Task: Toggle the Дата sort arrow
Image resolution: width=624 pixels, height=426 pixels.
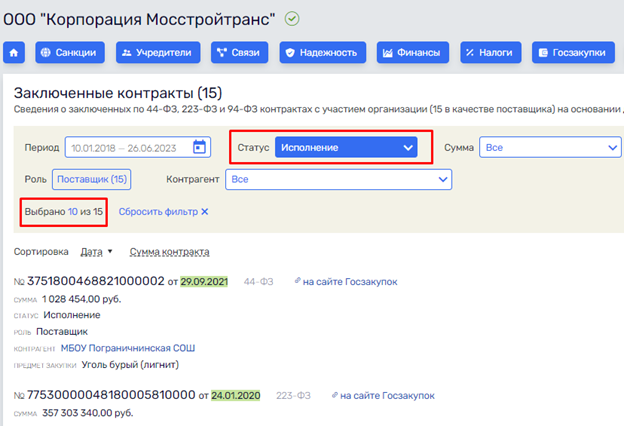Action: pyautogui.click(x=110, y=251)
